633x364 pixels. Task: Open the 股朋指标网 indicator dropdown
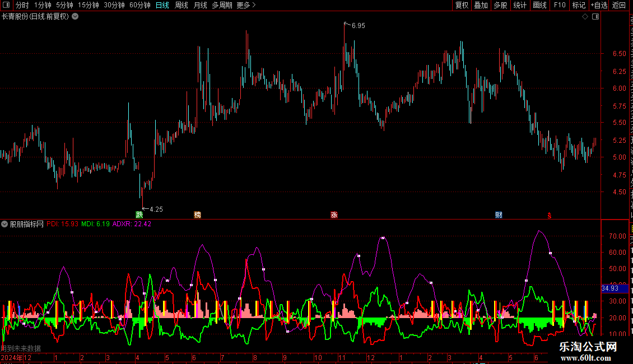(x=4, y=224)
